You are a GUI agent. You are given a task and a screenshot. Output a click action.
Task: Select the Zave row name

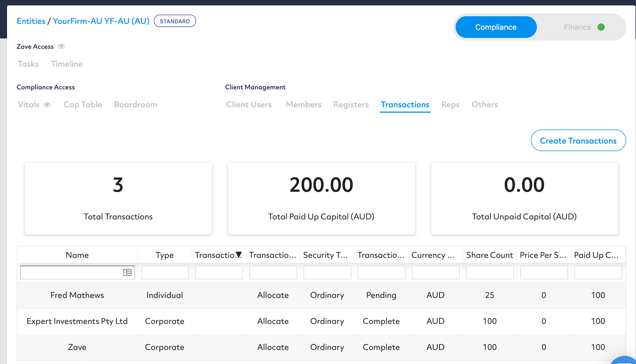(x=77, y=347)
